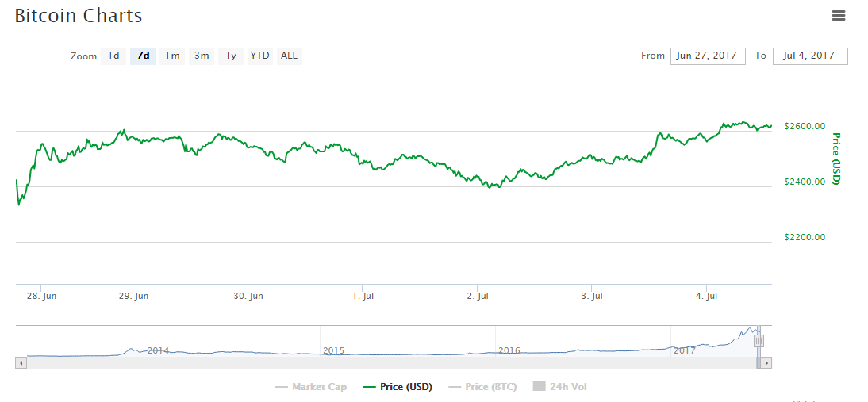The height and width of the screenshot is (402, 868).
Task: Open the chart hamburger menu icon
Action: click(838, 16)
